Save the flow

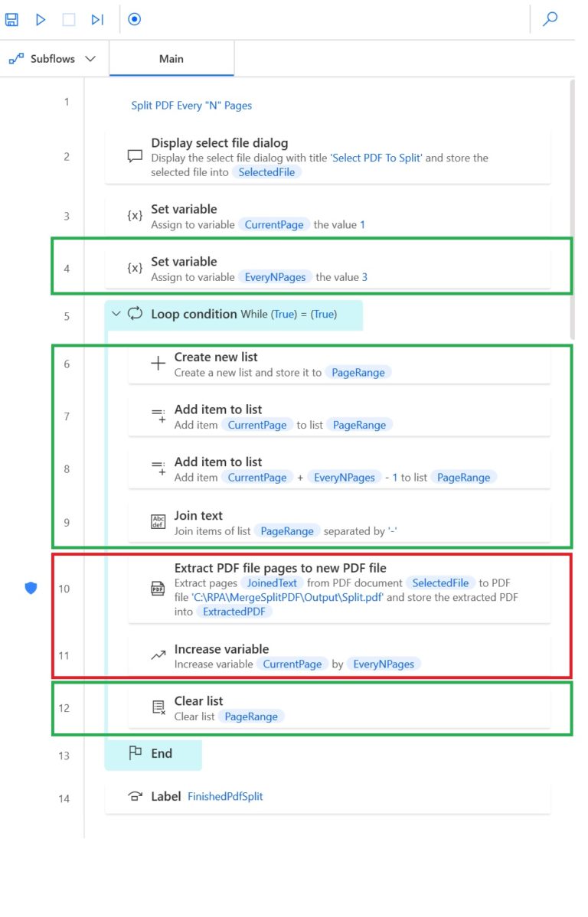tap(11, 19)
